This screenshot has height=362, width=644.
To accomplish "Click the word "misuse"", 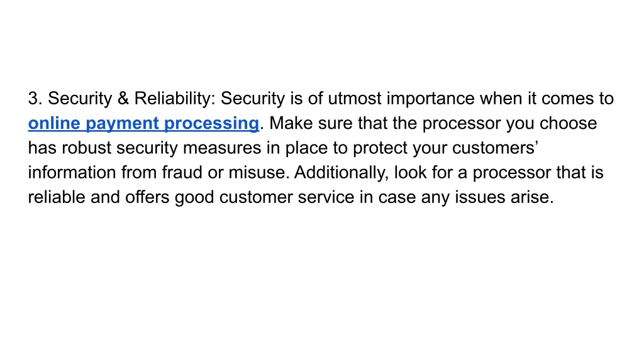I will point(257,173).
